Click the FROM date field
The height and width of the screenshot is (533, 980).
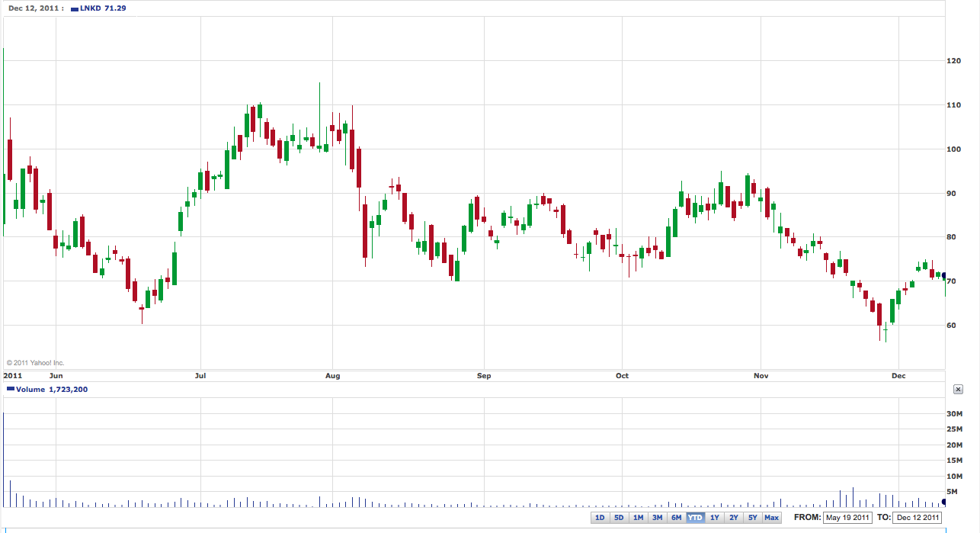[847, 518]
